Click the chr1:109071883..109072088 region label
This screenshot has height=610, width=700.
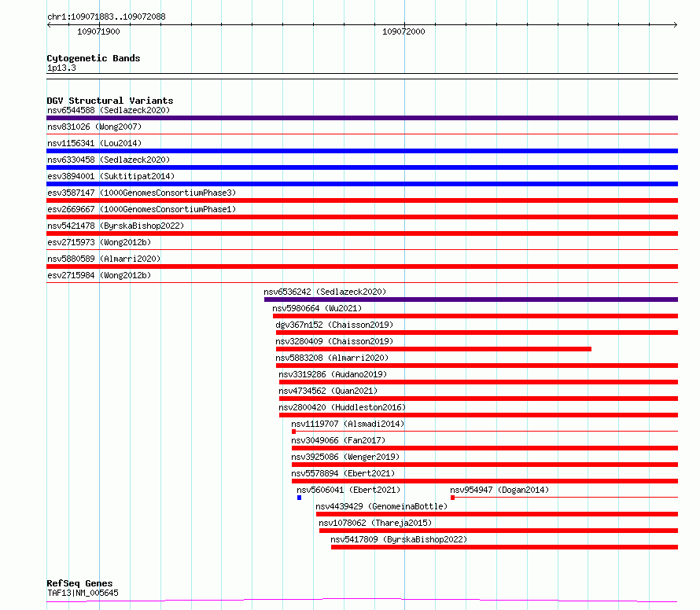pyautogui.click(x=106, y=17)
